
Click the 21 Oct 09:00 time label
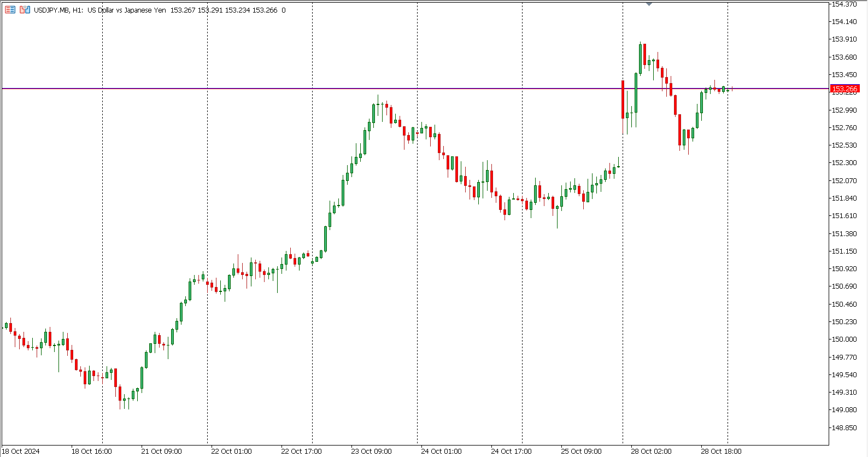162,451
